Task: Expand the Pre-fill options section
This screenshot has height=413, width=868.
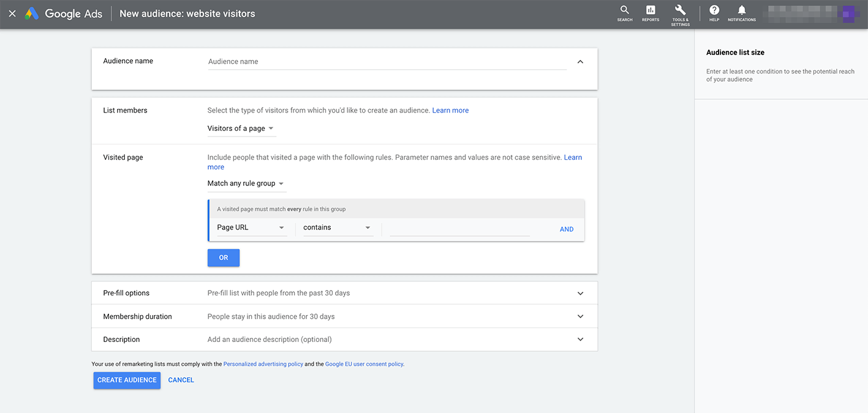Action: pos(580,293)
